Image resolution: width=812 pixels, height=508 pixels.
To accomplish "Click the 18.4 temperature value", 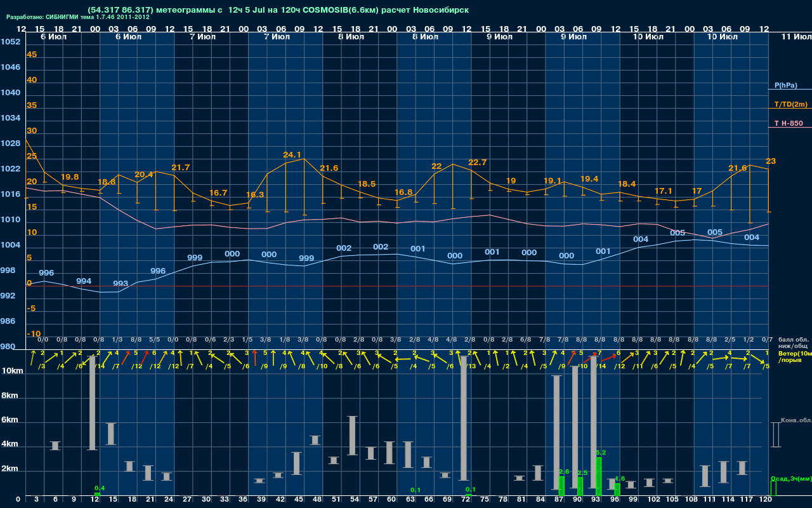I will point(627,184).
